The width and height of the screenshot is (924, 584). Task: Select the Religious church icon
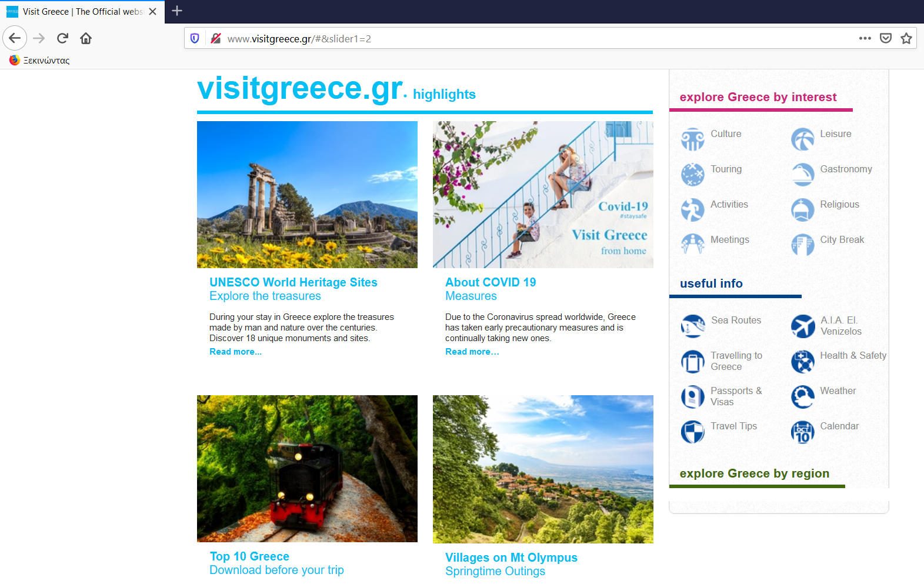(x=802, y=210)
